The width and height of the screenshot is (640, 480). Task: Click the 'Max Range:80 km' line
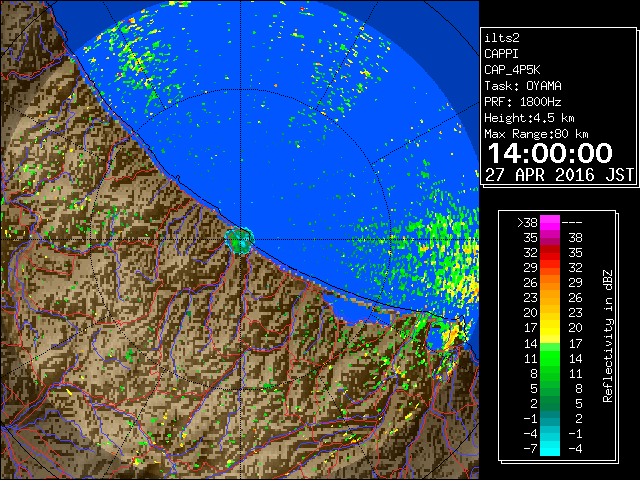pos(536,134)
